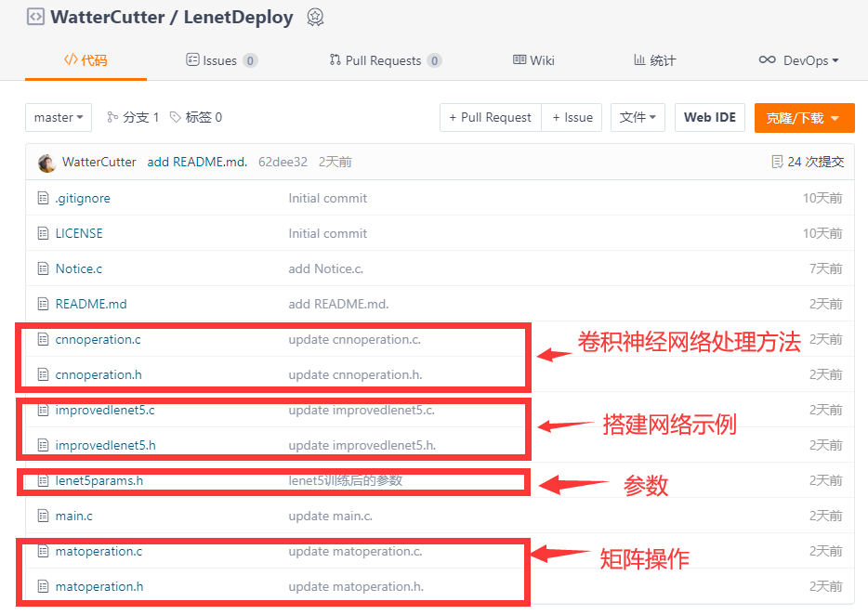
Task: Click the repository code icon beside WatterCutter
Action: click(x=35, y=17)
